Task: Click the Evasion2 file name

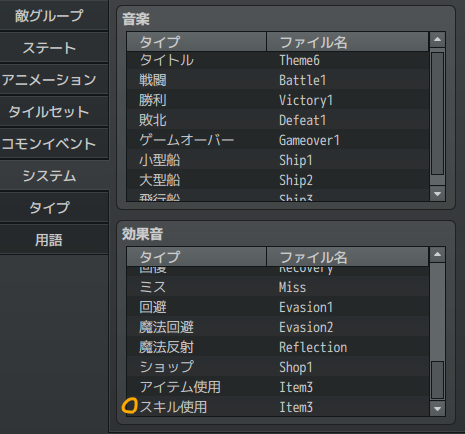Action: (x=306, y=327)
